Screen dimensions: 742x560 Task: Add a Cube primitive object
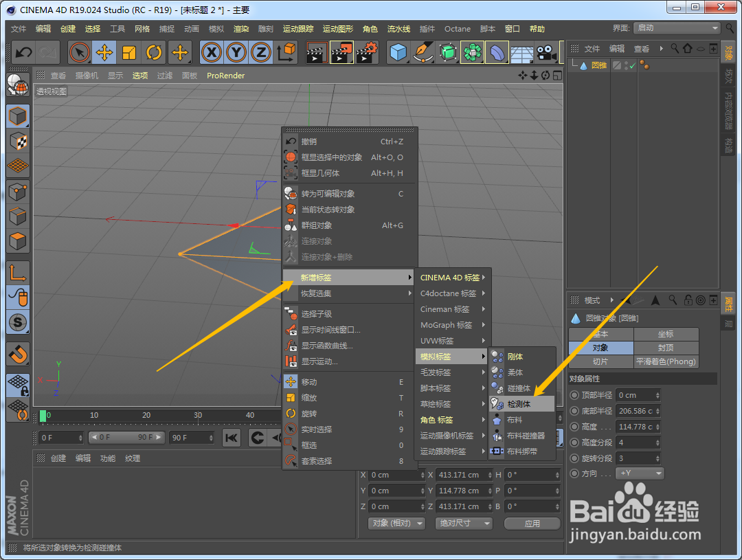[398, 52]
